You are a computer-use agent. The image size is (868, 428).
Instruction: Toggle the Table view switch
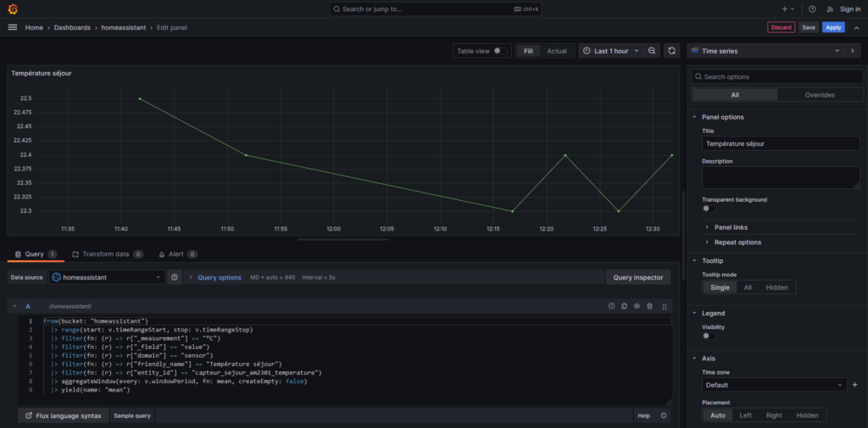point(500,51)
